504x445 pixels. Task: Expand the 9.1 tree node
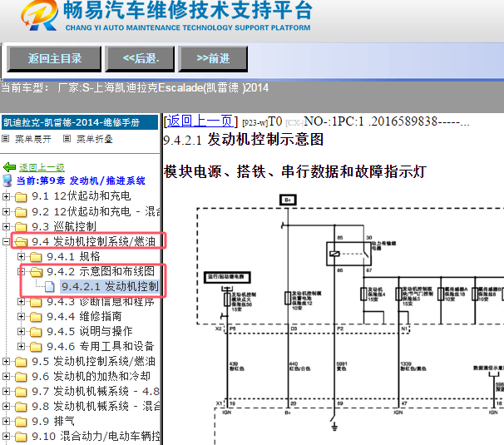pos(6,196)
